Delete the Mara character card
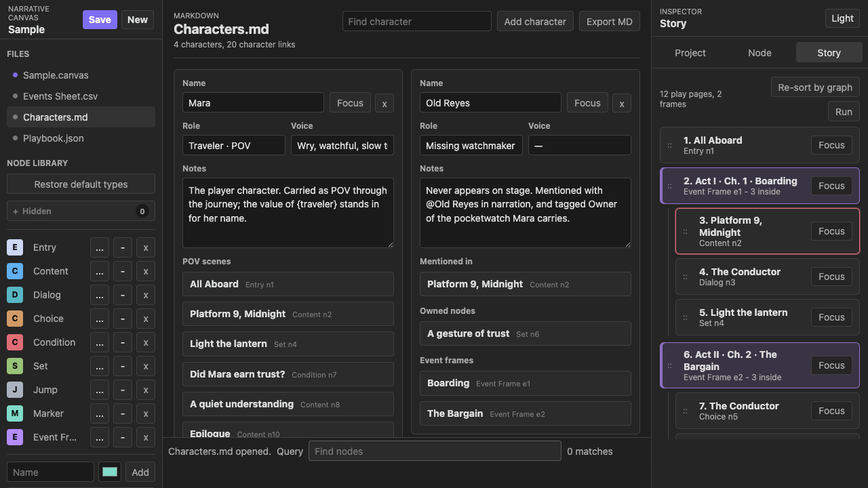The image size is (868, 488). [x=384, y=103]
